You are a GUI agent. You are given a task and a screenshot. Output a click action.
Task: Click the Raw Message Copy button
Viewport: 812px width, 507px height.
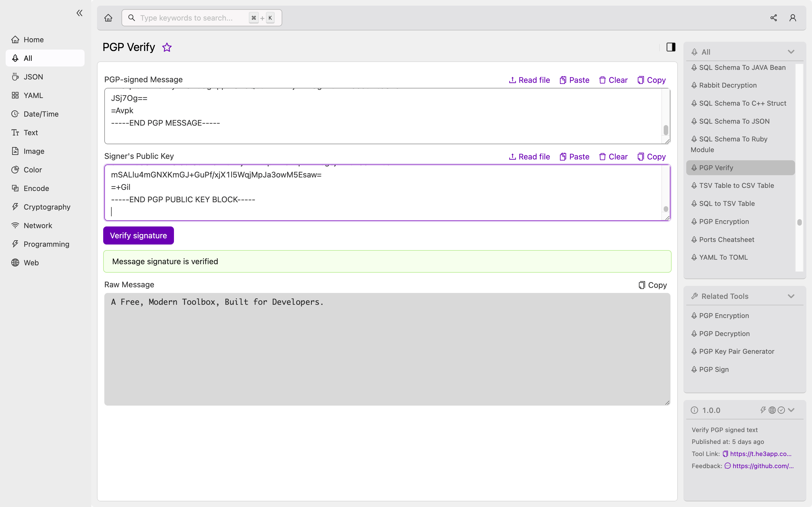click(x=652, y=285)
